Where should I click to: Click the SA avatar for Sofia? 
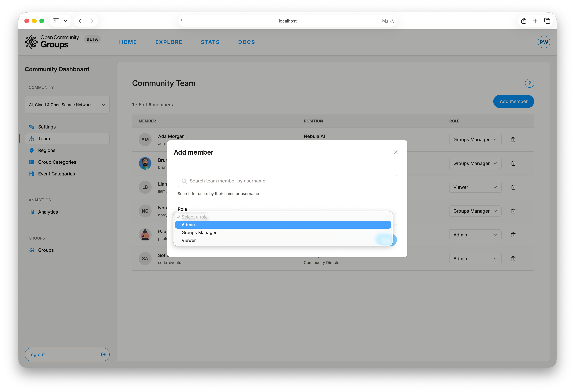(145, 259)
